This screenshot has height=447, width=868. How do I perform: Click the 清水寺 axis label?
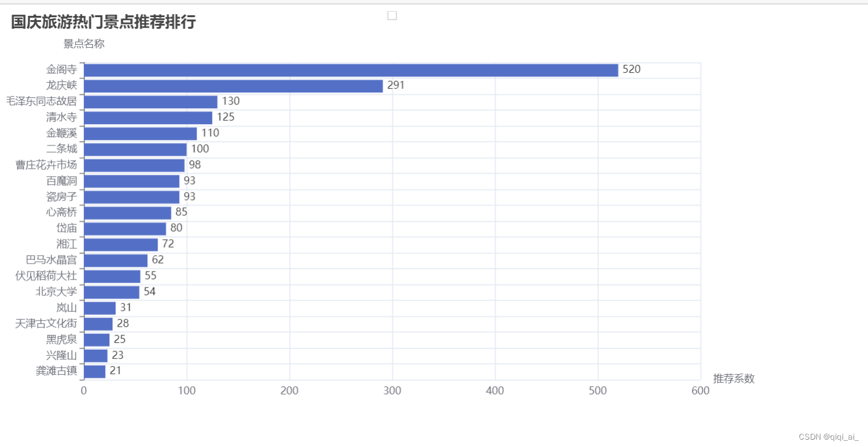(62, 117)
